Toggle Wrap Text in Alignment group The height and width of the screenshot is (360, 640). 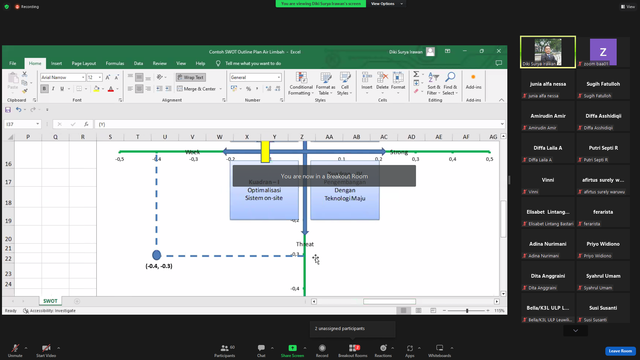191,77
